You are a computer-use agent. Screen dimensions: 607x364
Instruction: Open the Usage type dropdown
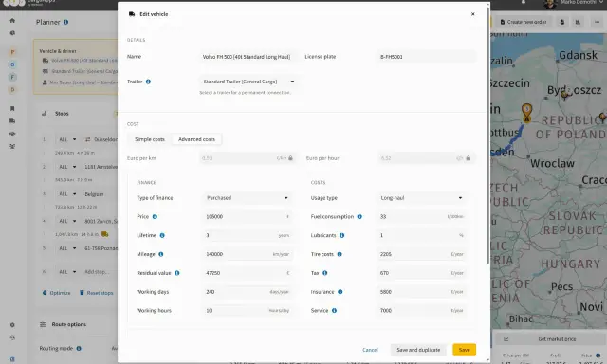point(421,198)
